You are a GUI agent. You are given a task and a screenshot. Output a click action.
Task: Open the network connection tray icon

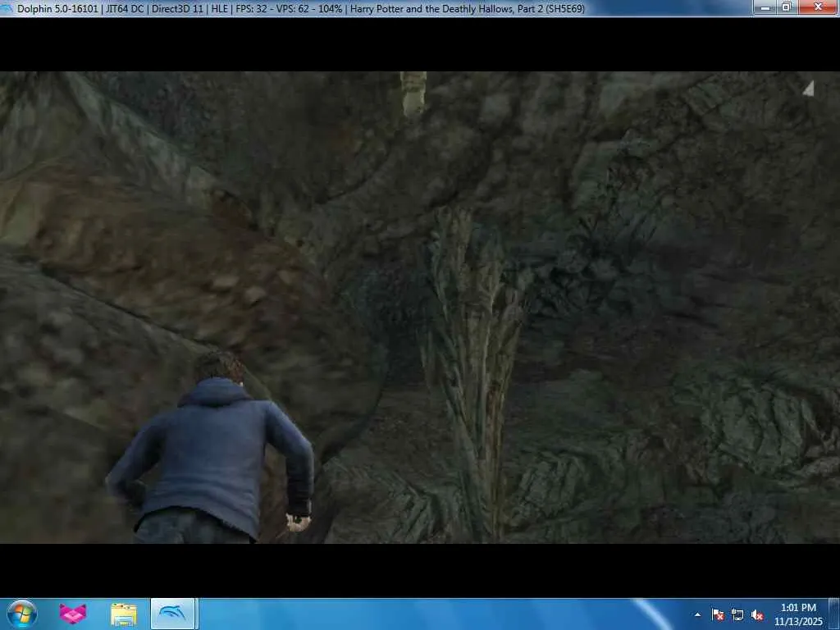point(737,615)
